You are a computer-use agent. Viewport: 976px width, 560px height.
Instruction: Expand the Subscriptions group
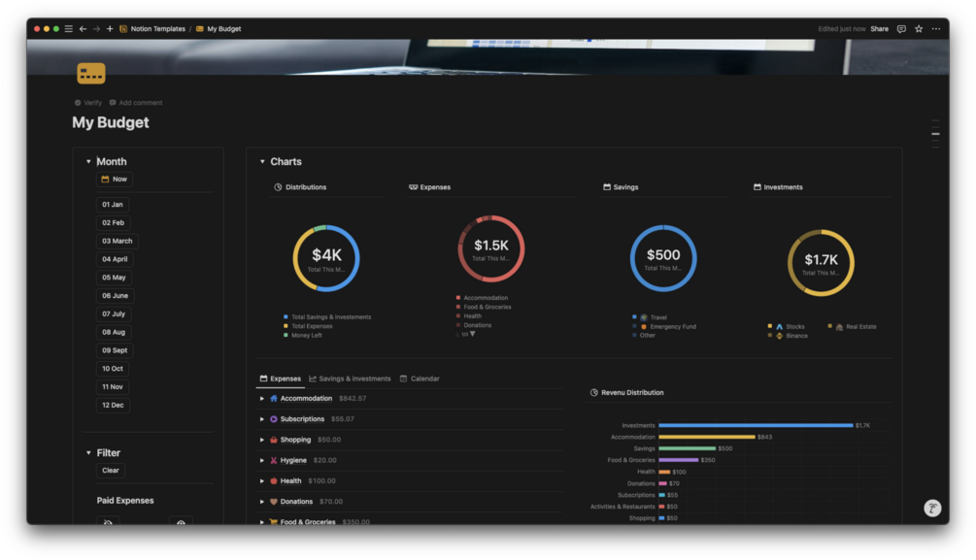(x=262, y=418)
